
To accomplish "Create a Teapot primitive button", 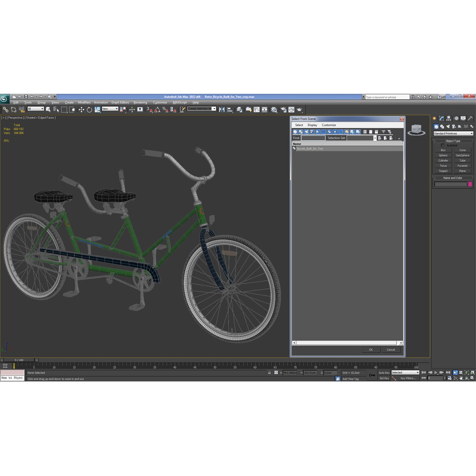I will 443,171.
